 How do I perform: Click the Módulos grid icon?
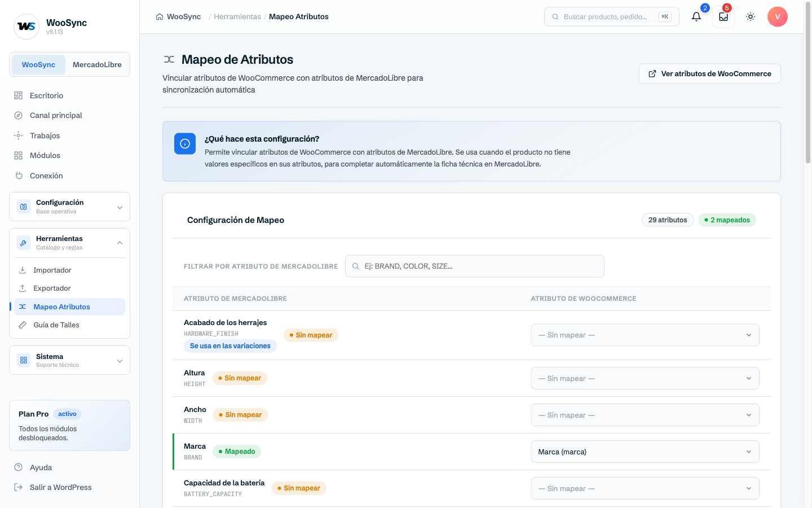click(x=19, y=155)
